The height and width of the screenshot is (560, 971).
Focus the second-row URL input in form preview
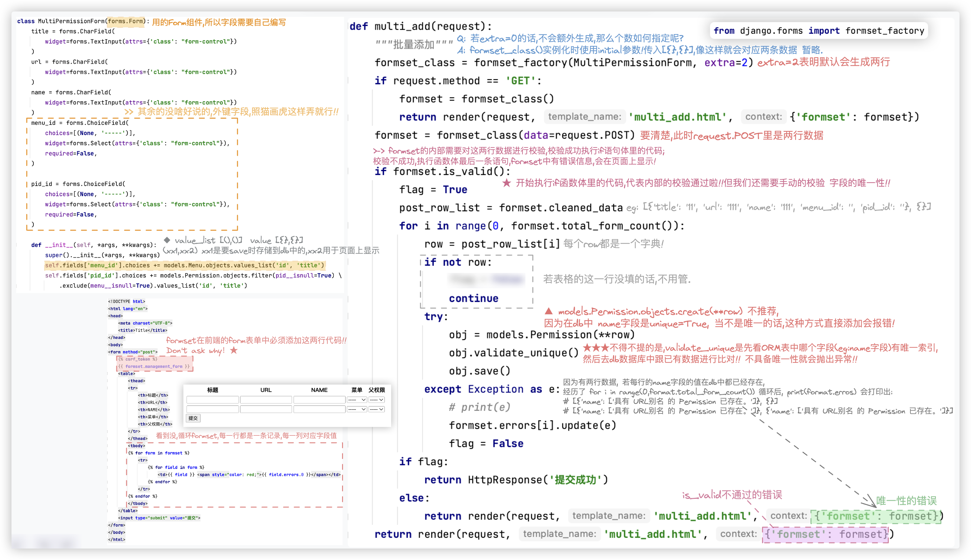point(266,409)
